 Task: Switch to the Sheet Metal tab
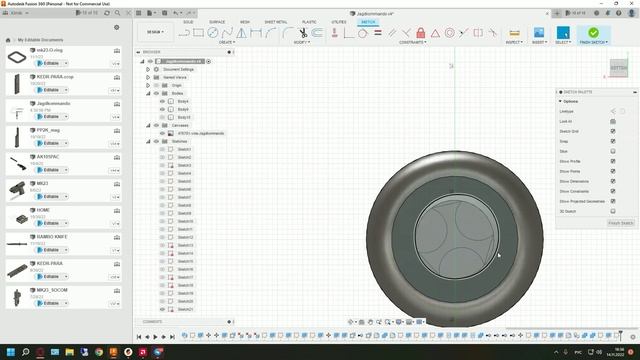click(276, 22)
